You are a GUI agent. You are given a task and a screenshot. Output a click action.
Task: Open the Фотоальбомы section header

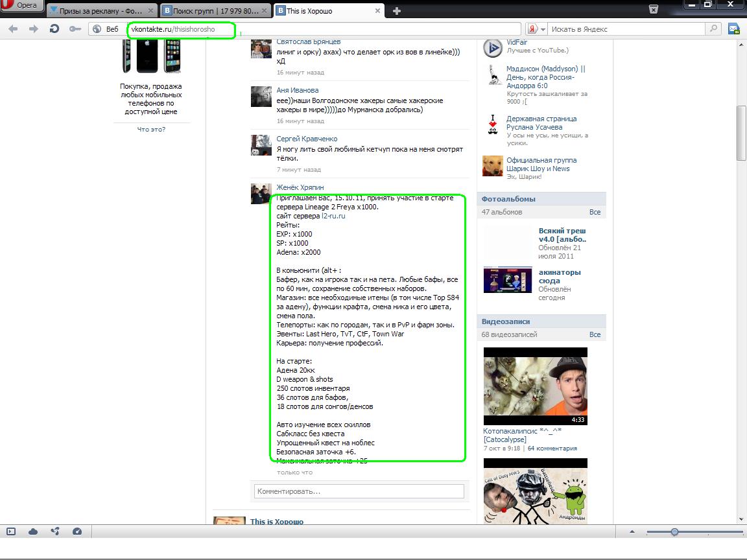[x=508, y=199]
